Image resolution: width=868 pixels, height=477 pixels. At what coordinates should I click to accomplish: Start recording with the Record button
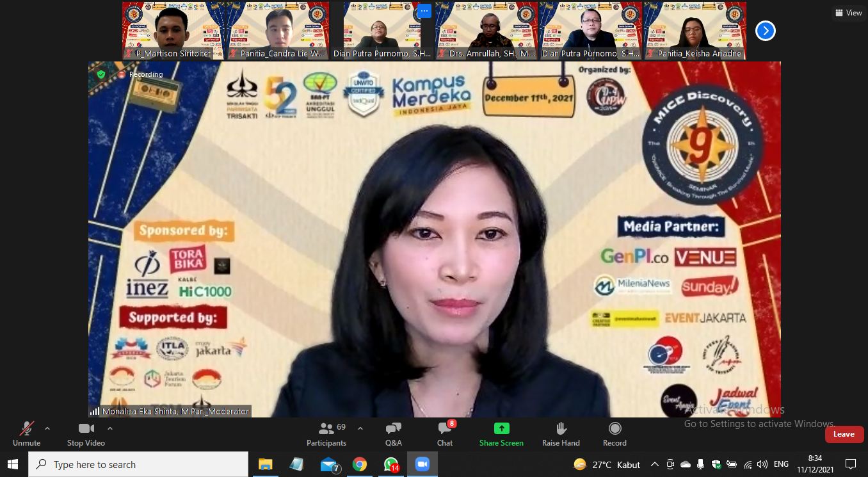pyautogui.click(x=615, y=433)
